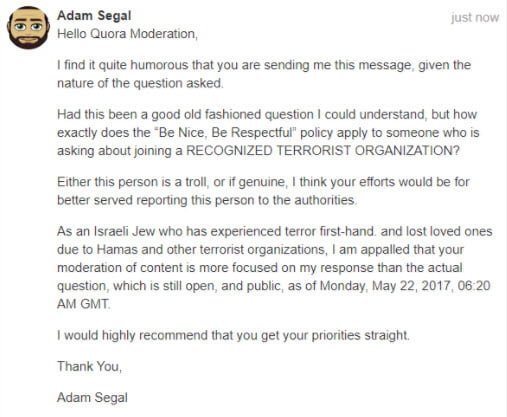507x417 pixels.
Task: Click the 'just now' timestamp
Action: point(475,17)
